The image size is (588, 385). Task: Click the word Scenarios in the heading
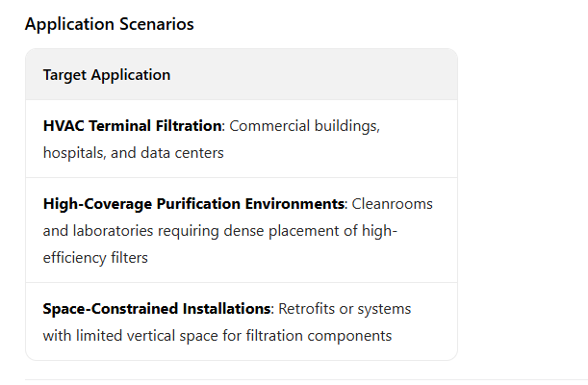(157, 24)
